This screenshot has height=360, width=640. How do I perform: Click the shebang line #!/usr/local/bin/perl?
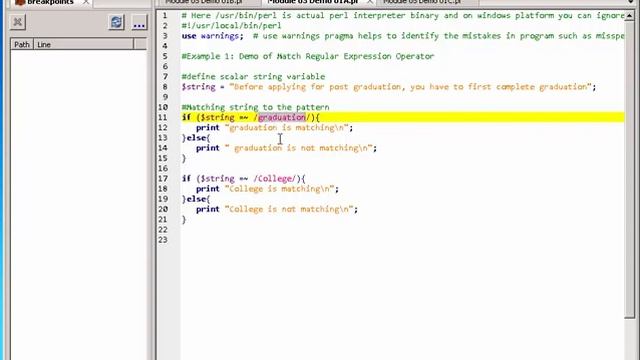tap(231, 26)
